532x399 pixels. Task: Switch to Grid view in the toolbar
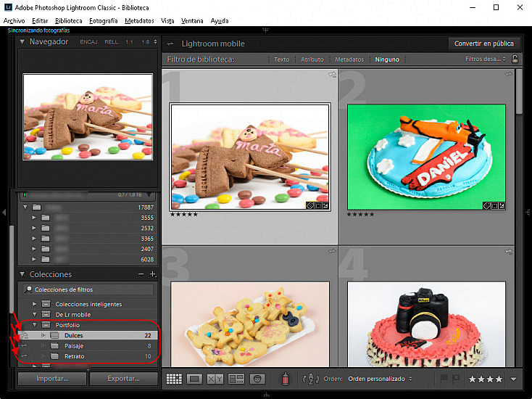point(174,379)
